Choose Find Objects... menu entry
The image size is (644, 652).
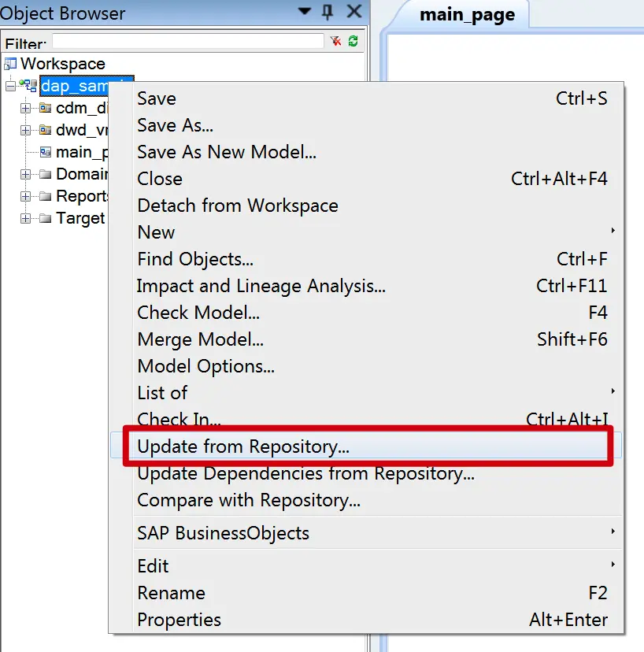point(366,259)
